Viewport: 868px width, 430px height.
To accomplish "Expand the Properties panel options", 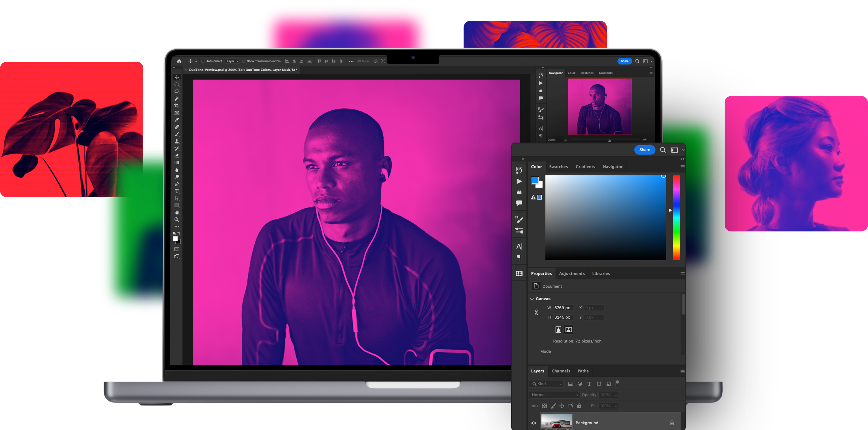I will coord(683,273).
